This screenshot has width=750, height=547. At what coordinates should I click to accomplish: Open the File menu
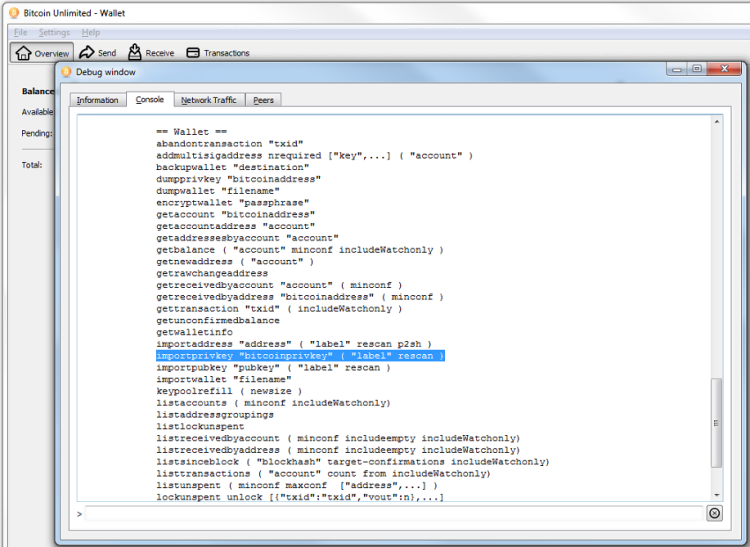[x=20, y=33]
